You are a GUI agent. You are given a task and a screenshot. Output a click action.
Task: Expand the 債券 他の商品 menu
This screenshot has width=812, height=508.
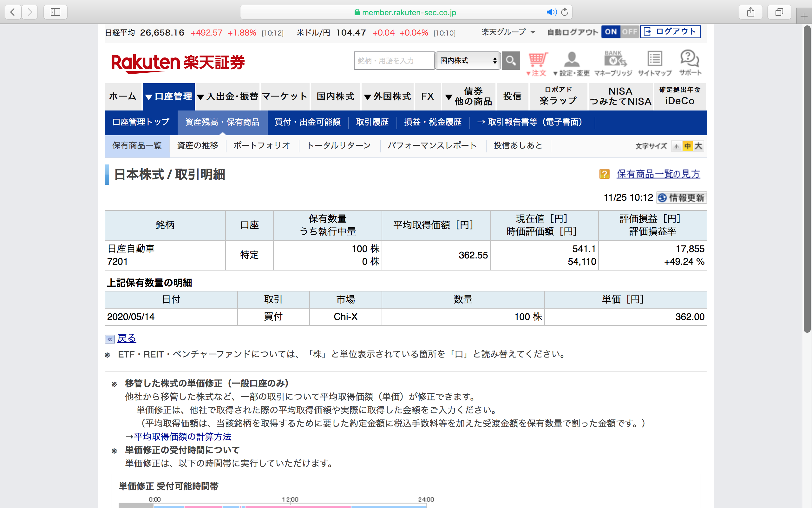[x=469, y=97]
